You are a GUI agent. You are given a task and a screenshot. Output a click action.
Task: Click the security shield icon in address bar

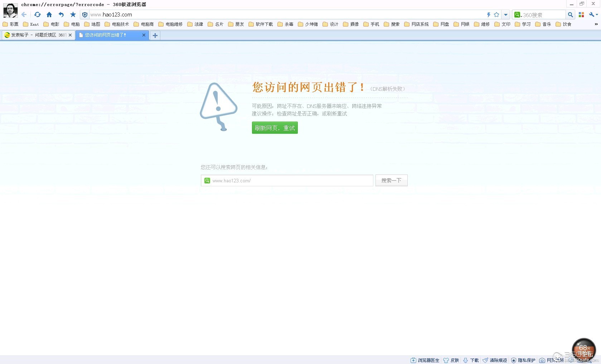tap(85, 15)
